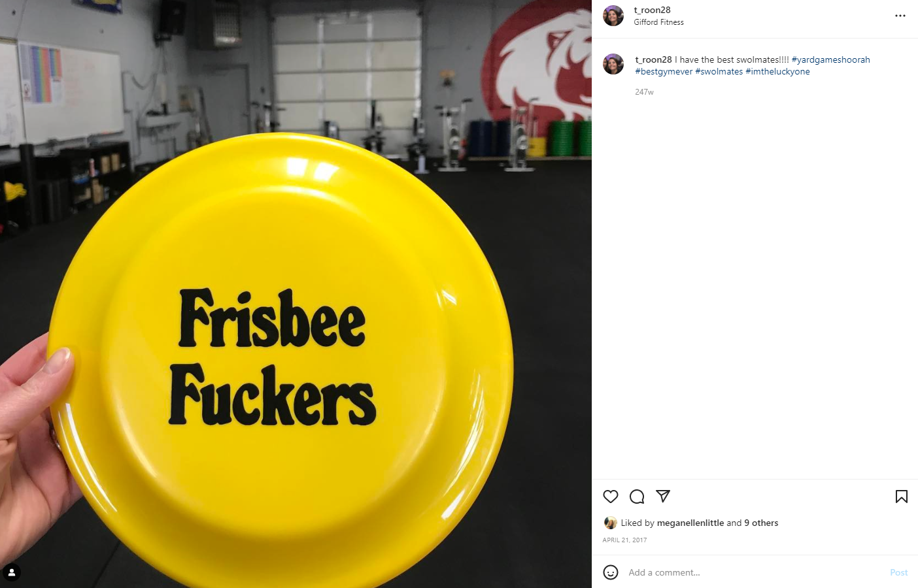Click the heart like icon
Viewport: 918px width, 588px height.
click(611, 497)
